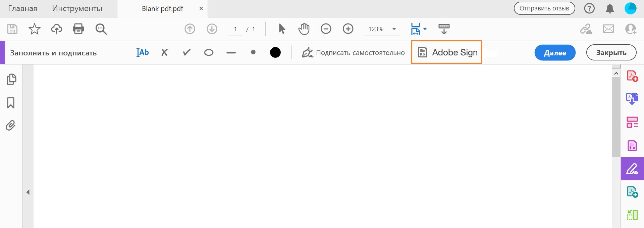Switch to the Инструменты tab

[x=77, y=9]
